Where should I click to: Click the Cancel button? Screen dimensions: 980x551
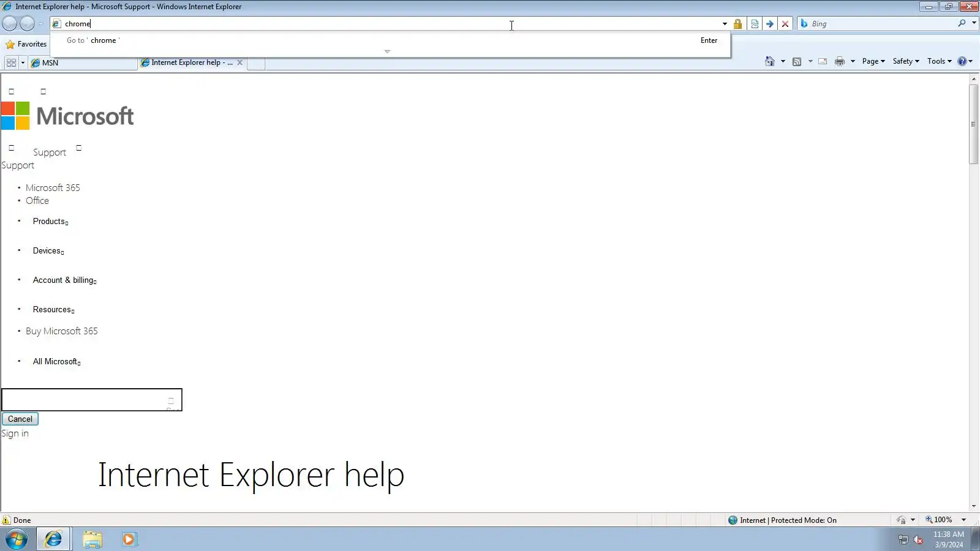(20, 419)
